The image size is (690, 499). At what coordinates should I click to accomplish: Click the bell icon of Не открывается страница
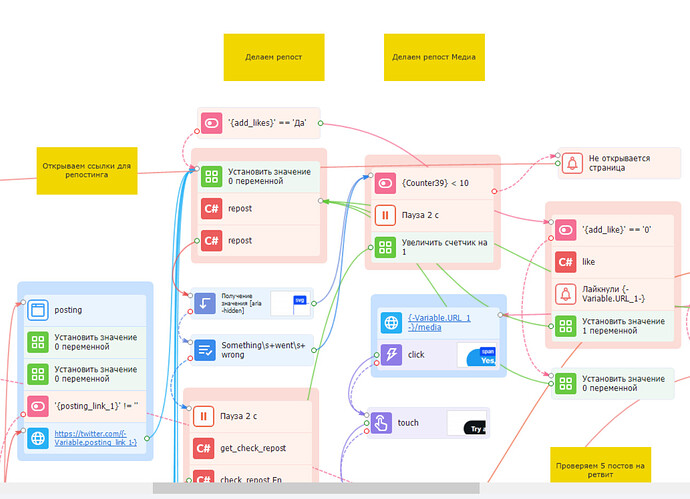572,163
